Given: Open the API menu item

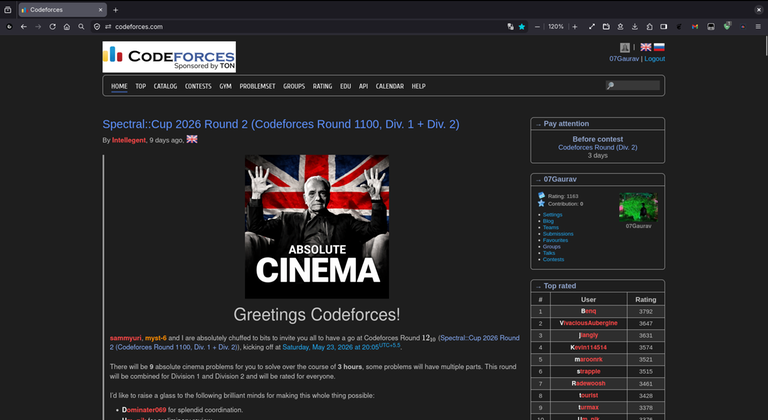Looking at the screenshot, I should 363,86.
